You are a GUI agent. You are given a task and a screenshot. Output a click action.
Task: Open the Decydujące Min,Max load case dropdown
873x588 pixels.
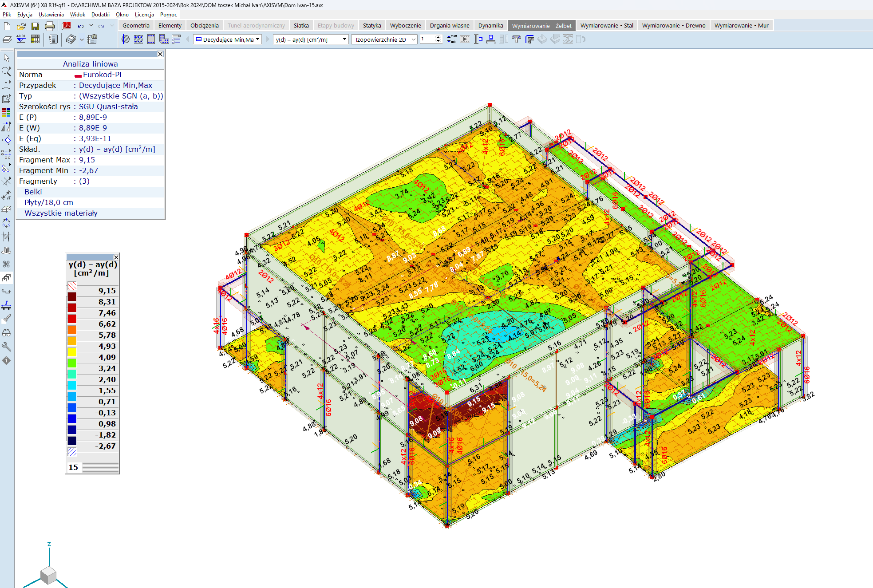(257, 39)
